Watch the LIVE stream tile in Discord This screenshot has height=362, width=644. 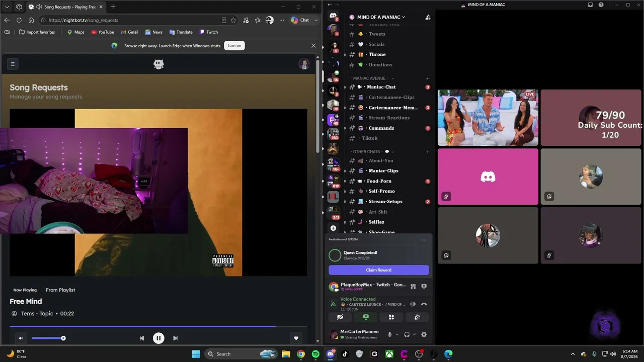click(488, 118)
